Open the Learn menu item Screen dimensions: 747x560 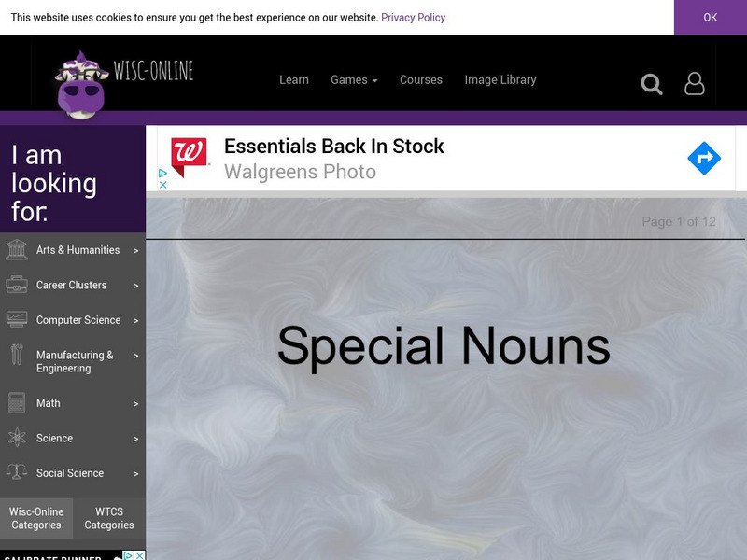[294, 80]
